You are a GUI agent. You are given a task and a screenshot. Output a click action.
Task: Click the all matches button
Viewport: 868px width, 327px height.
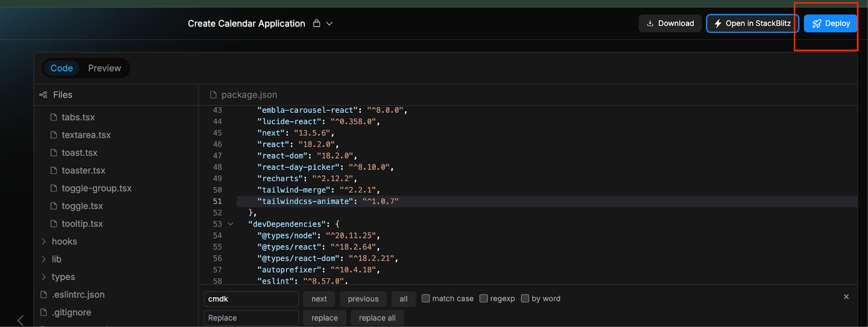pos(403,299)
